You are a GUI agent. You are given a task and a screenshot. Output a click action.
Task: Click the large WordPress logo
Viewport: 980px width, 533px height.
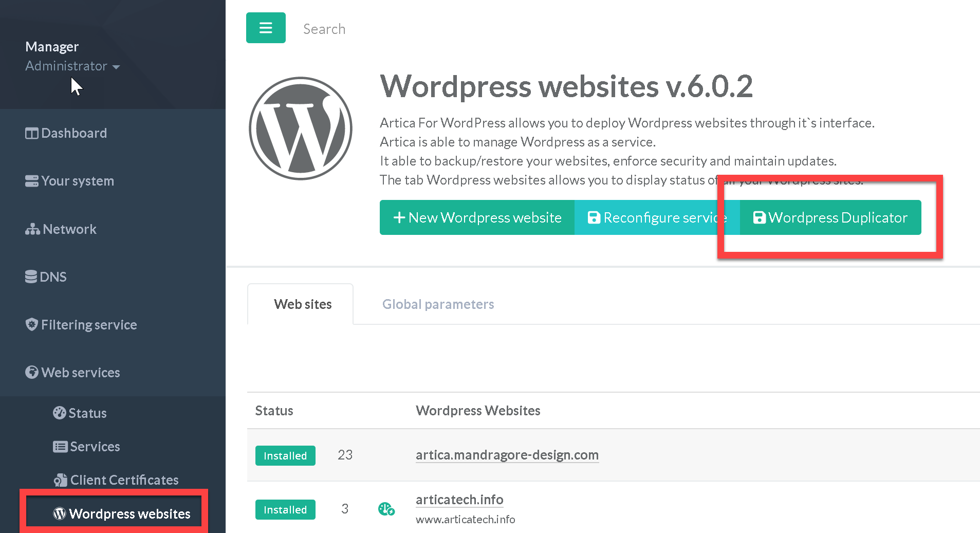[301, 128]
